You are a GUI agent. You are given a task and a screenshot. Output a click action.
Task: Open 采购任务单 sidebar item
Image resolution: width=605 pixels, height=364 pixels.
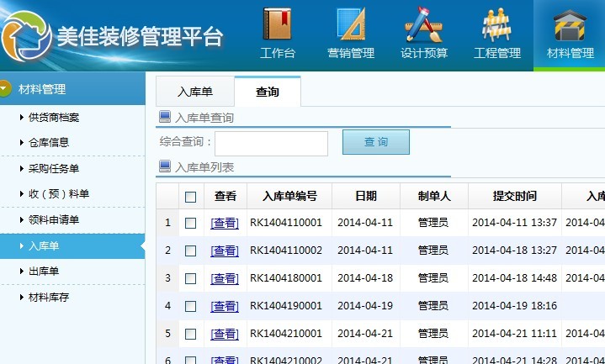coord(55,169)
